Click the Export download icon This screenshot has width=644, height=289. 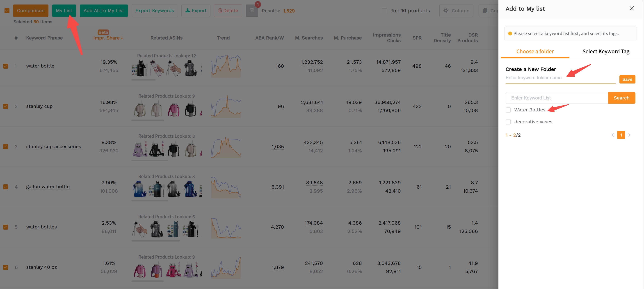click(187, 11)
